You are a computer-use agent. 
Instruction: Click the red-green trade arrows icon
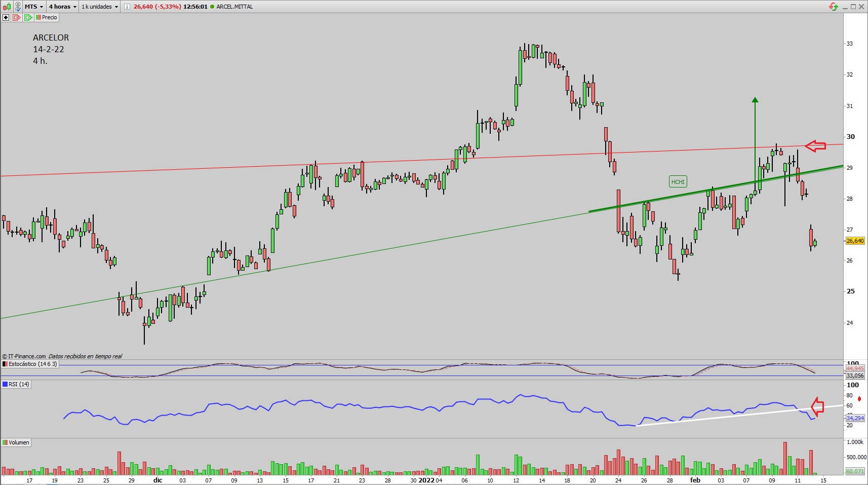(833, 7)
